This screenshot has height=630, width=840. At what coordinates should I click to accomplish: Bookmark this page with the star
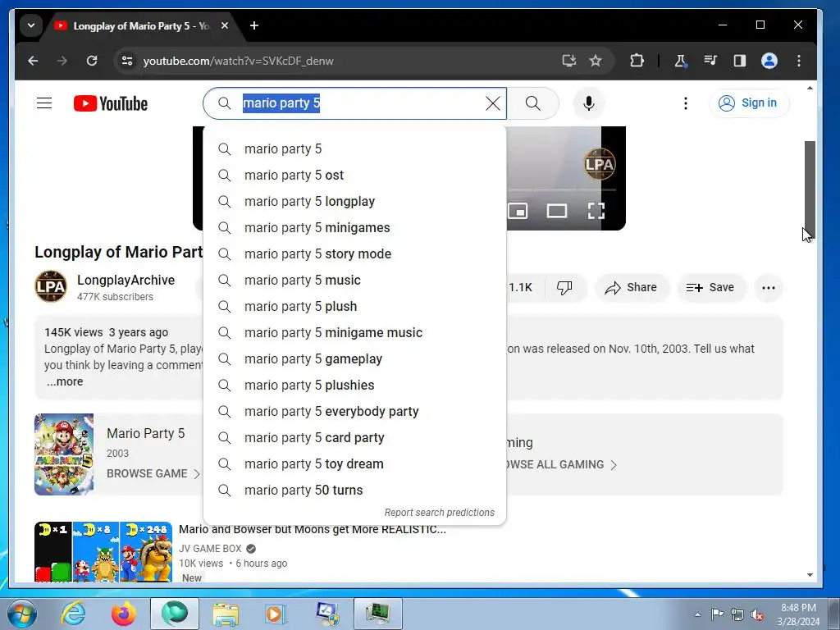pos(596,61)
